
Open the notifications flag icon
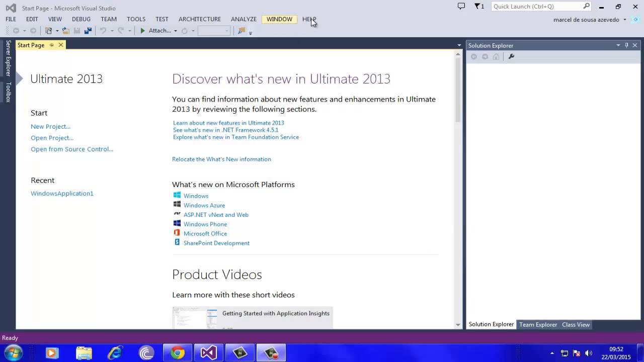point(477,6)
